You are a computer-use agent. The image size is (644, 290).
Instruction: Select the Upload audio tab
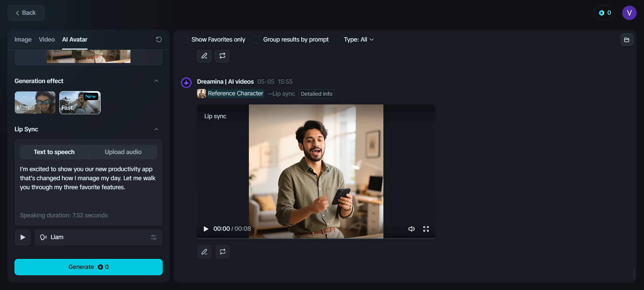(123, 152)
